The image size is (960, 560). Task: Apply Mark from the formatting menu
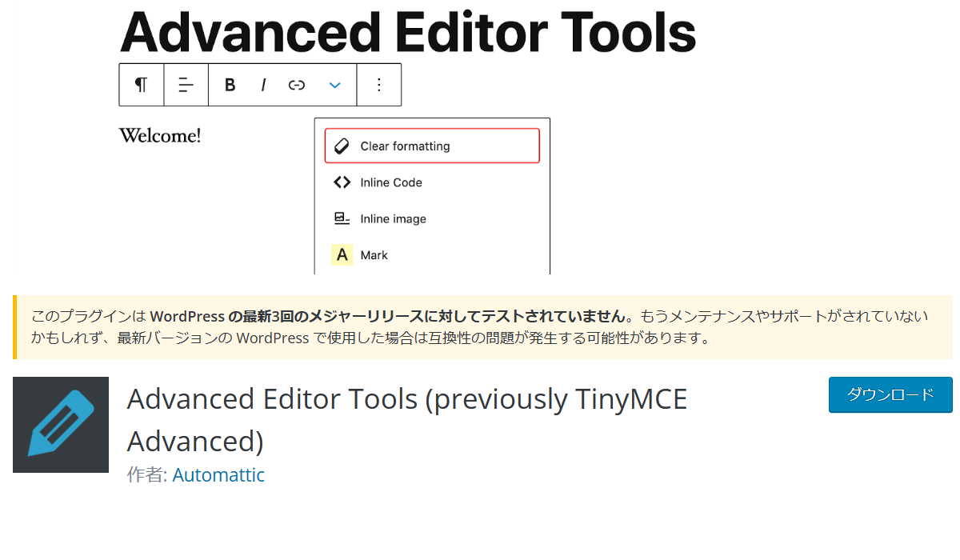432,255
